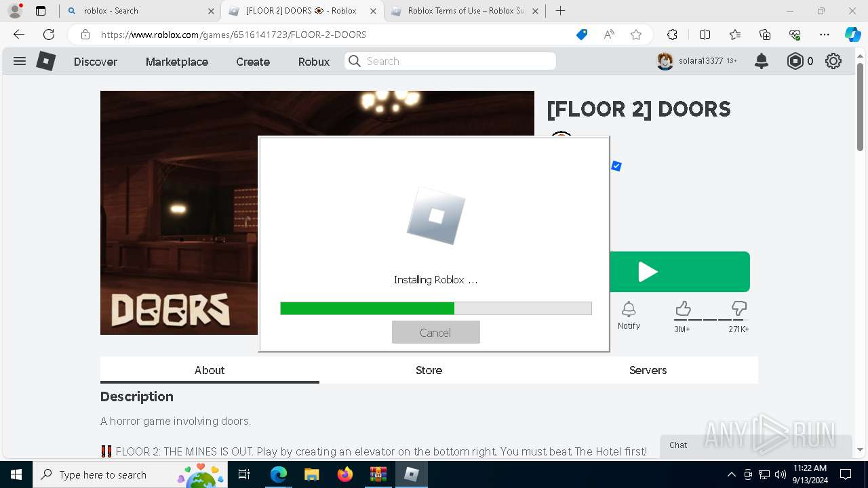868x488 pixels.
Task: Open Marketplace in Roblox navigation
Action: click(x=177, y=62)
